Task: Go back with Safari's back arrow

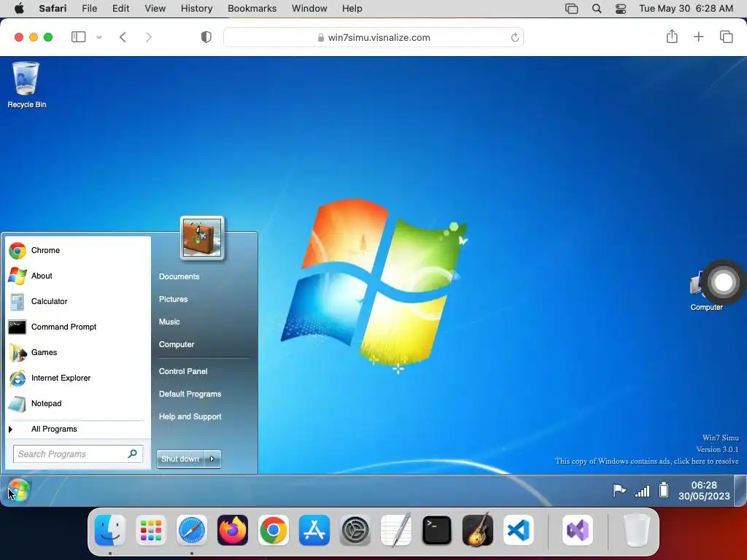Action: 123,37
